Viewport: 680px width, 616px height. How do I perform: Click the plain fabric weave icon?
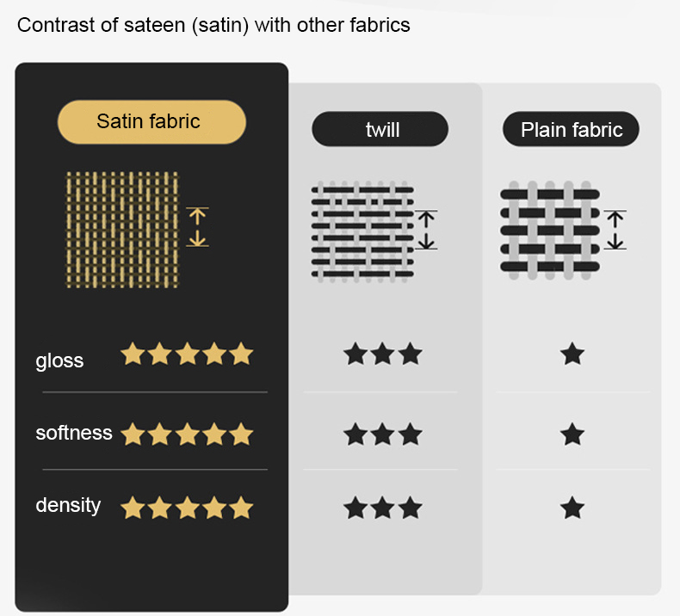tap(549, 230)
